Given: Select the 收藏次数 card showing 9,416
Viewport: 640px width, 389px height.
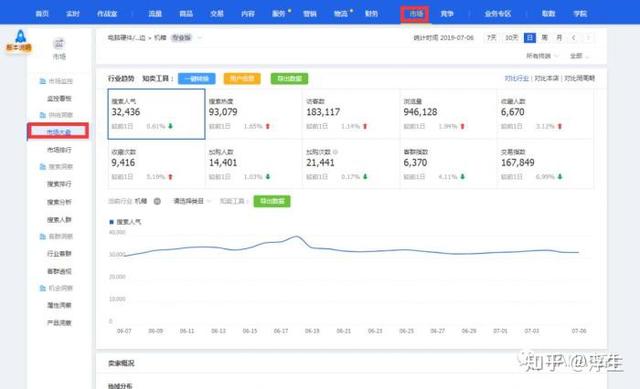Looking at the screenshot, I should pos(156,164).
